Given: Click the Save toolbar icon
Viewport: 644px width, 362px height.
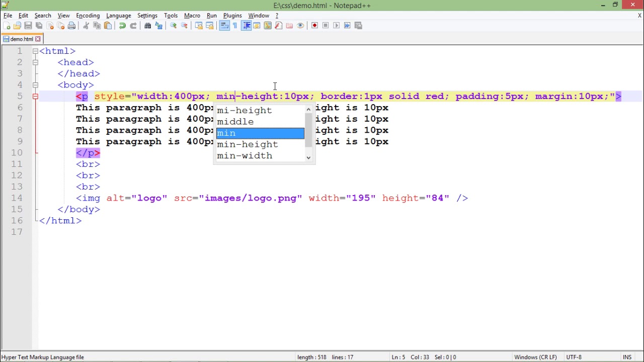Looking at the screenshot, I should click(28, 26).
